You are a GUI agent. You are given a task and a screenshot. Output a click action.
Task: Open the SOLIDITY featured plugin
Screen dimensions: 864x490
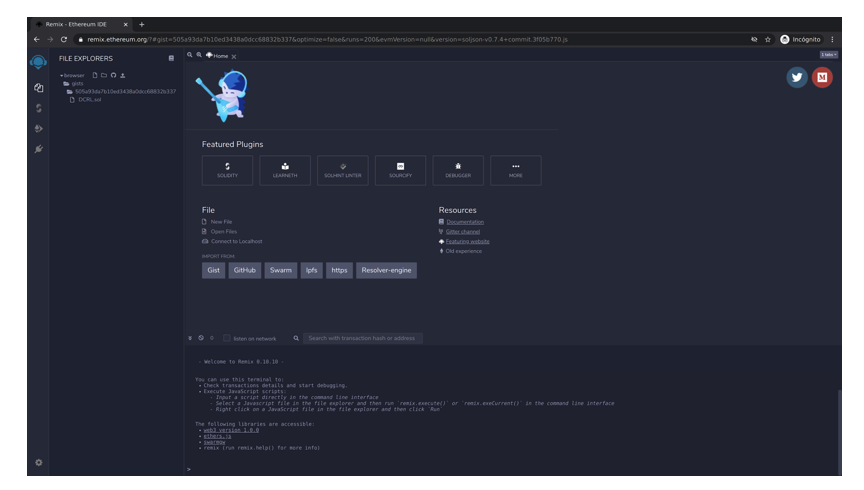point(228,170)
